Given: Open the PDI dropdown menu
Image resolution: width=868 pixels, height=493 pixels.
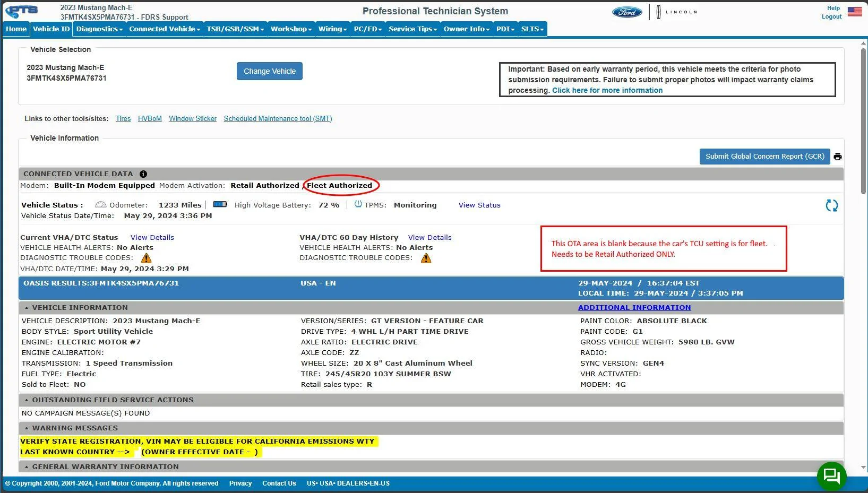Looking at the screenshot, I should (505, 29).
